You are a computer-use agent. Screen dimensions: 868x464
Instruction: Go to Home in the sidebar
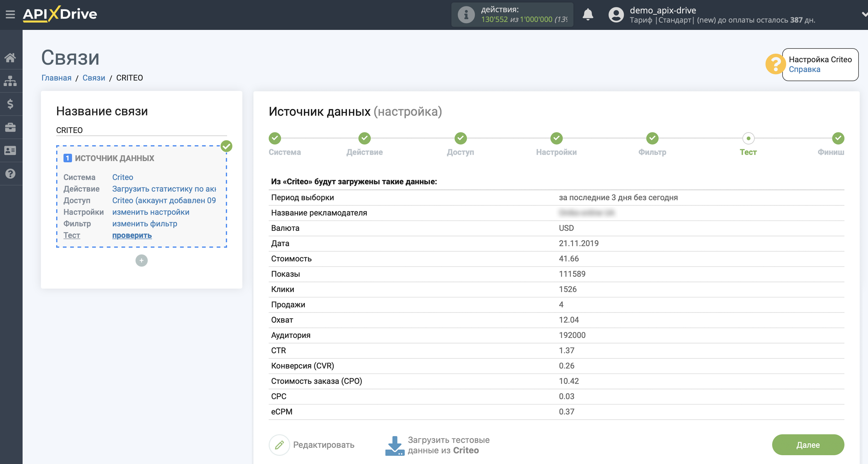tap(10, 58)
